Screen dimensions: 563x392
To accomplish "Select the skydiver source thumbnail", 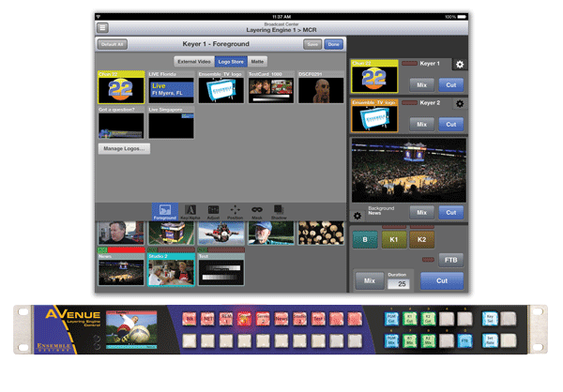I will point(221,233).
